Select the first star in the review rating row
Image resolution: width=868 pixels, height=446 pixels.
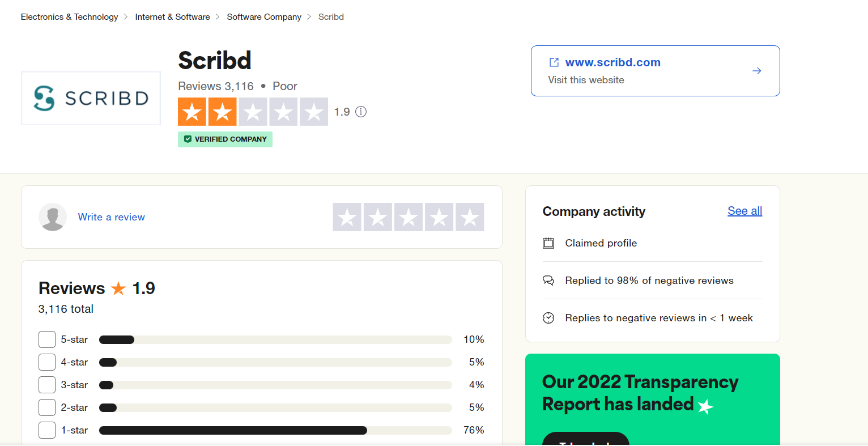[347, 217]
